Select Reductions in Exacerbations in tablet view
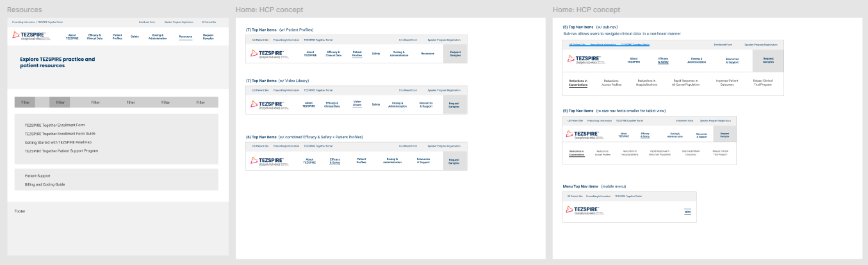The height and width of the screenshot is (265, 868). click(x=577, y=152)
